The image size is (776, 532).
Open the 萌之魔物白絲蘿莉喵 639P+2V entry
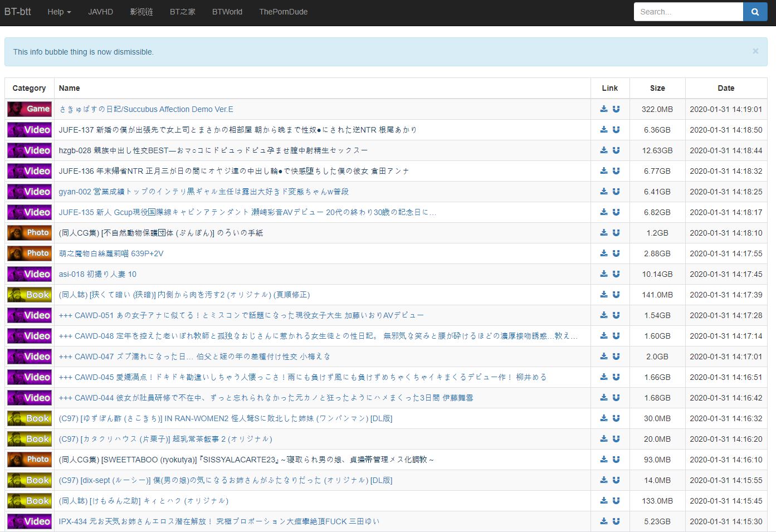(x=111, y=253)
